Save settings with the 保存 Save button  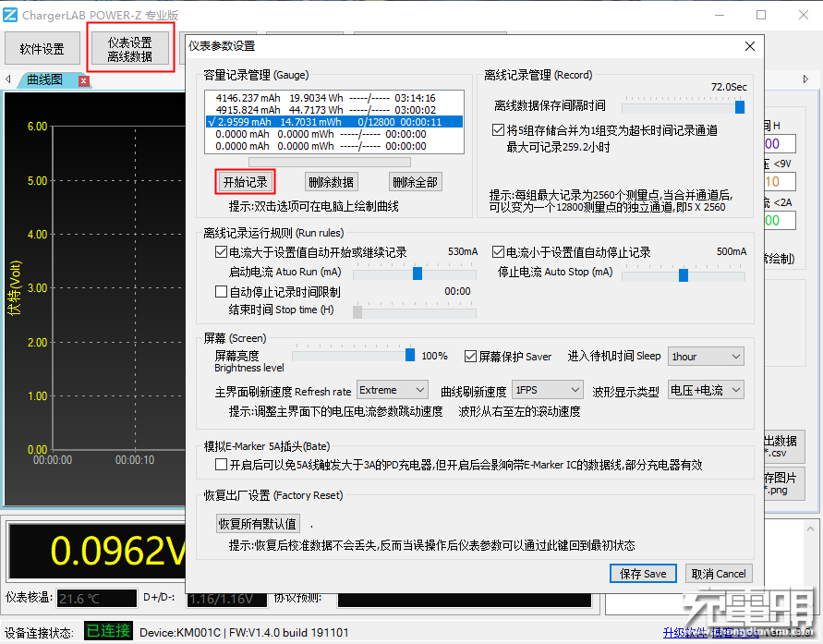click(x=643, y=574)
